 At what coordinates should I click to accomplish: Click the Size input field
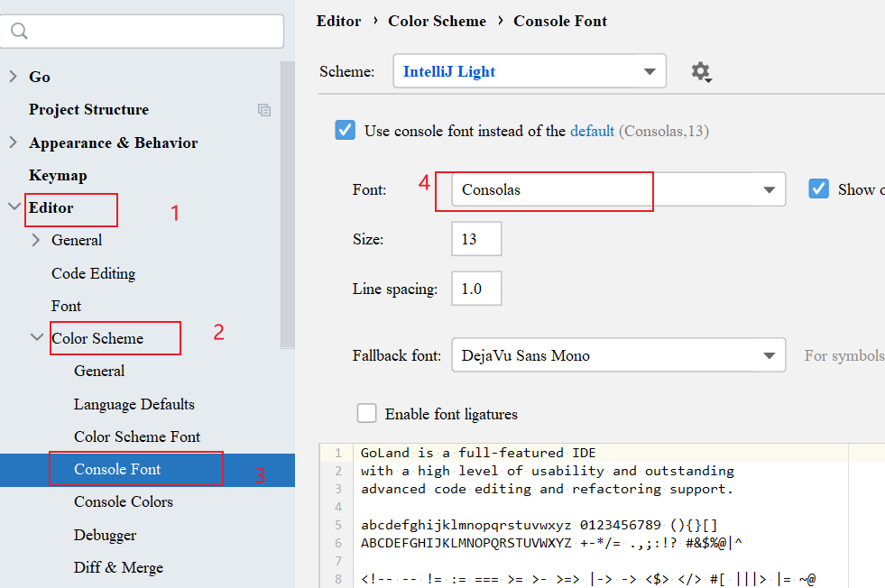click(476, 239)
